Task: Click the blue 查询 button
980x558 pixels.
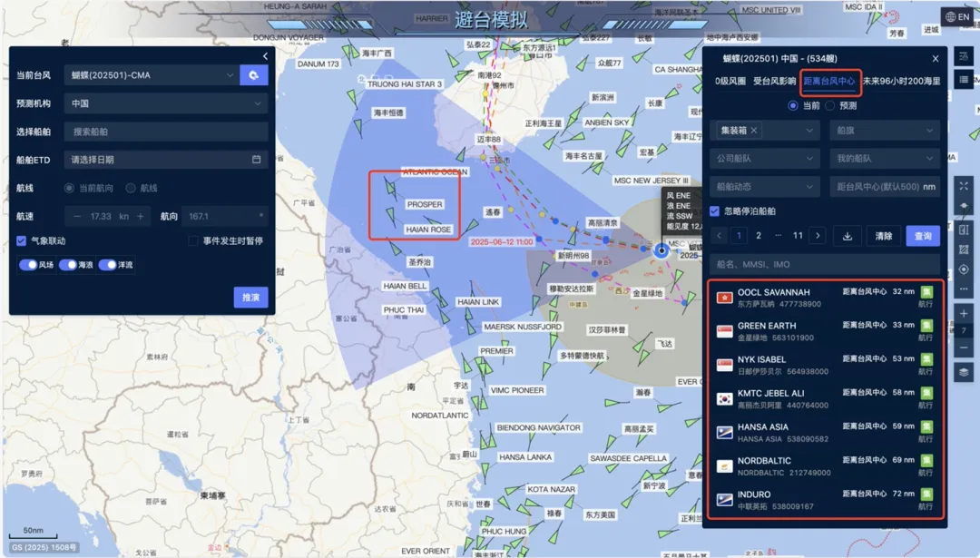Action: [x=923, y=236]
